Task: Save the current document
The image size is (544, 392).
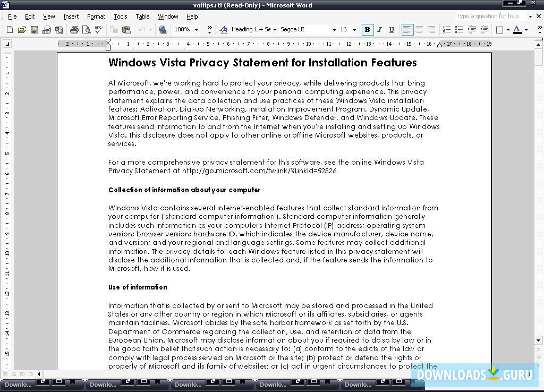Action: 35,29
